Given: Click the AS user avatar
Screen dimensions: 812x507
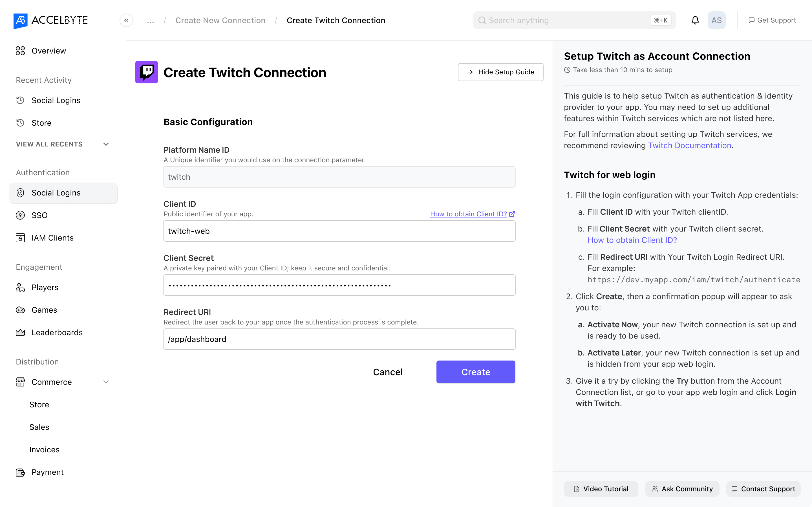Looking at the screenshot, I should 716,21.
